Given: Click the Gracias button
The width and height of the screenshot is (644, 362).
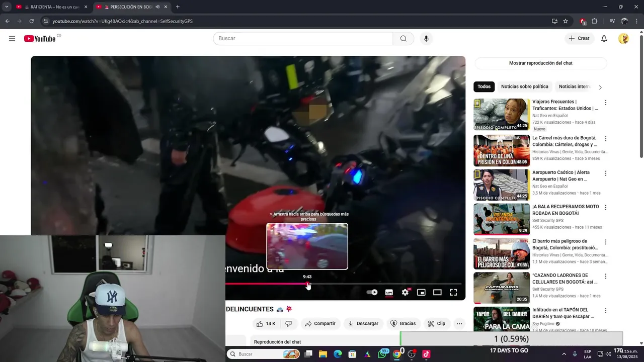Looking at the screenshot, I should [403, 324].
